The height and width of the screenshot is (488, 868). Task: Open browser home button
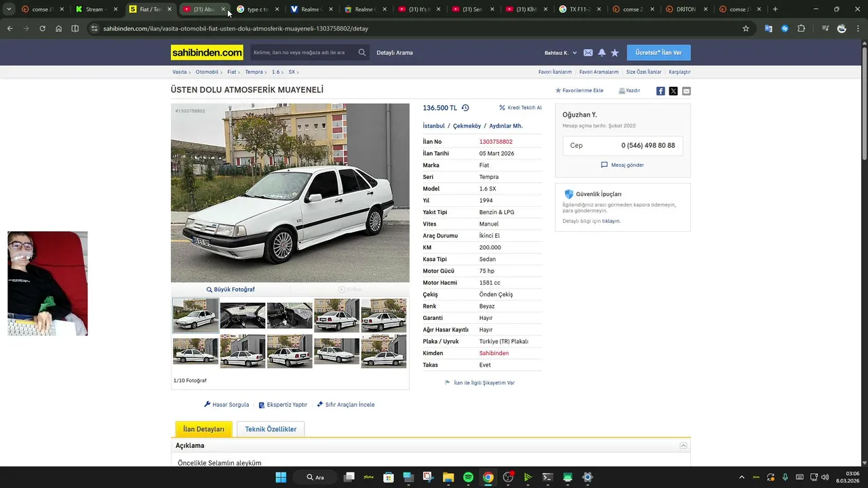[x=58, y=28]
